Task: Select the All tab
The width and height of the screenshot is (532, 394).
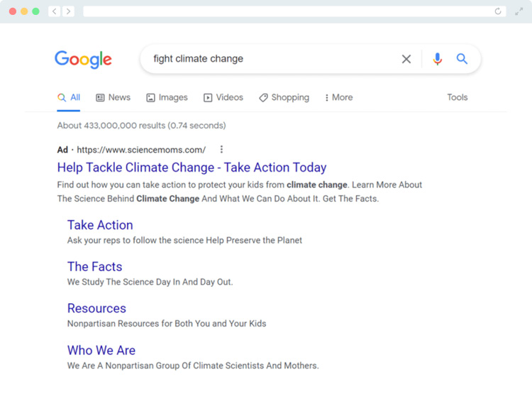Action: click(69, 97)
